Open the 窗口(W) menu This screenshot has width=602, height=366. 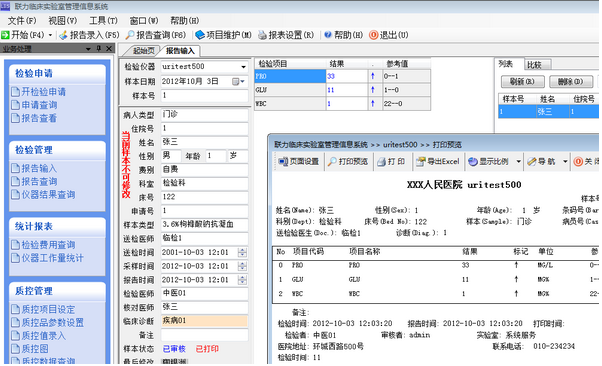(x=144, y=20)
